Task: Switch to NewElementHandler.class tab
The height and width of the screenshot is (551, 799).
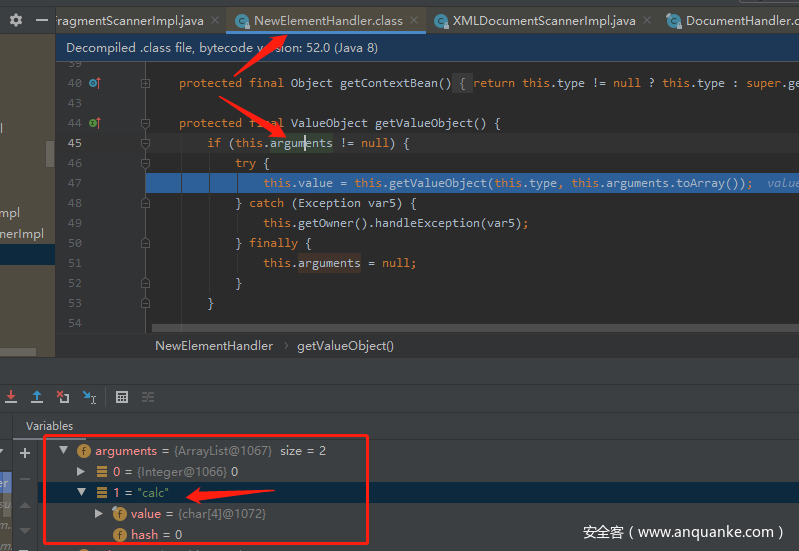Action: click(328, 20)
